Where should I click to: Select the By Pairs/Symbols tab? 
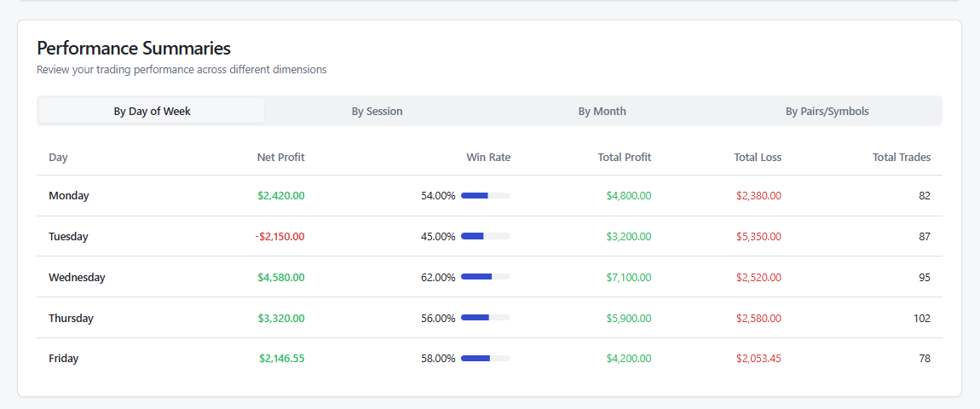827,111
